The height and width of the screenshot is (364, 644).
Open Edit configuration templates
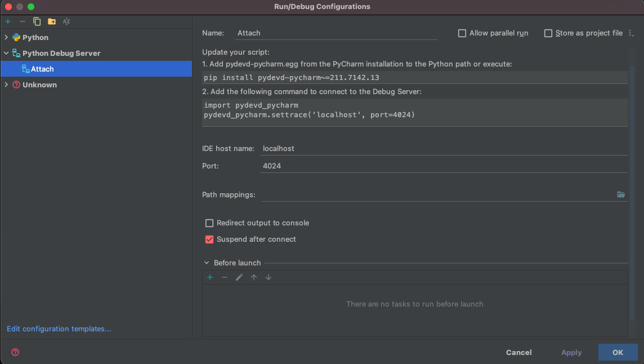click(59, 329)
